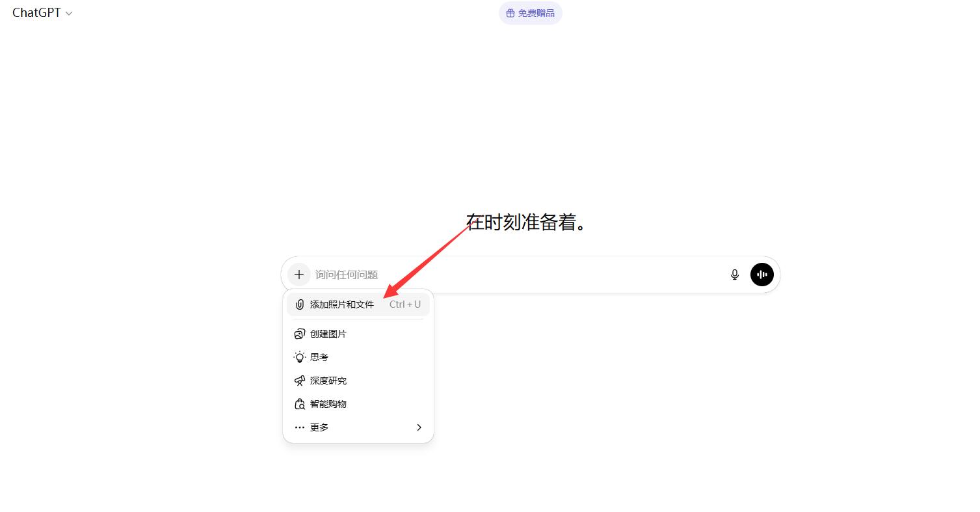Screen dimensions: 980x512
Task: Collapse the ChatGPT title chevron menu
Action: click(70, 12)
